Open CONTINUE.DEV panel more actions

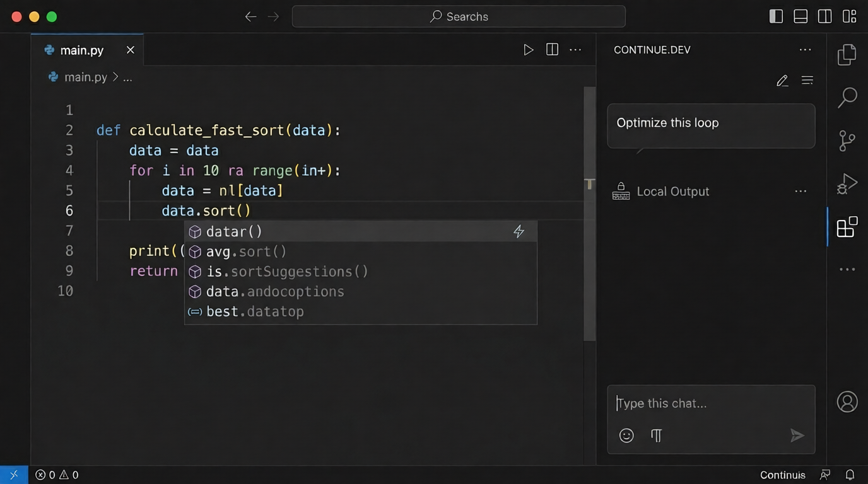[x=805, y=50]
